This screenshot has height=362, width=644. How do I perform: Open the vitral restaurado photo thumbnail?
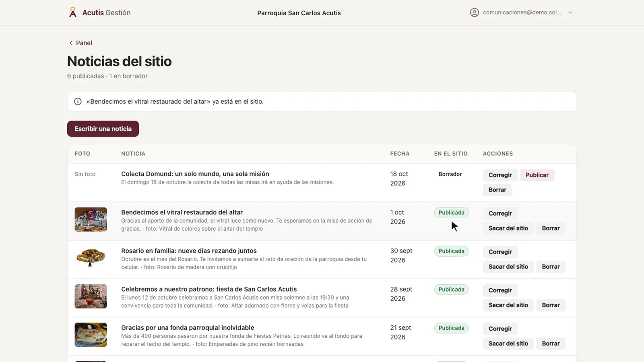pyautogui.click(x=91, y=219)
